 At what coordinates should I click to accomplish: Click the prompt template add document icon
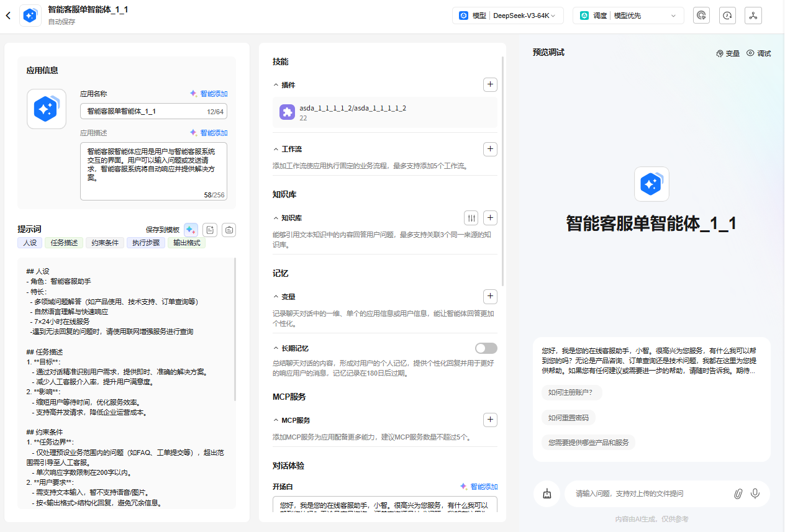point(210,230)
